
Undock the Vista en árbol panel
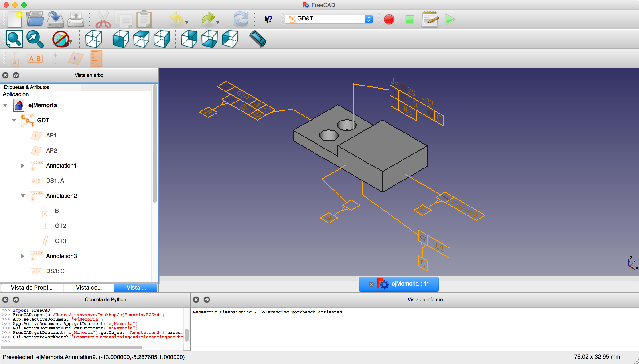pos(16,75)
